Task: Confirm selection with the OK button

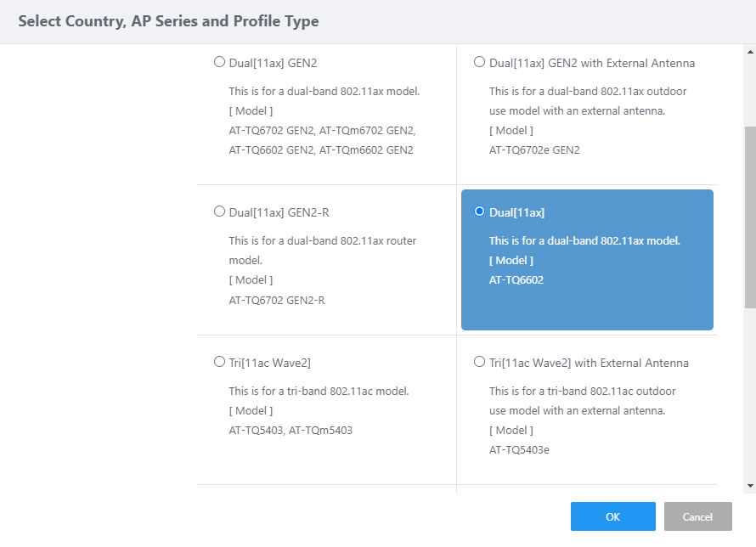Action: [612, 516]
